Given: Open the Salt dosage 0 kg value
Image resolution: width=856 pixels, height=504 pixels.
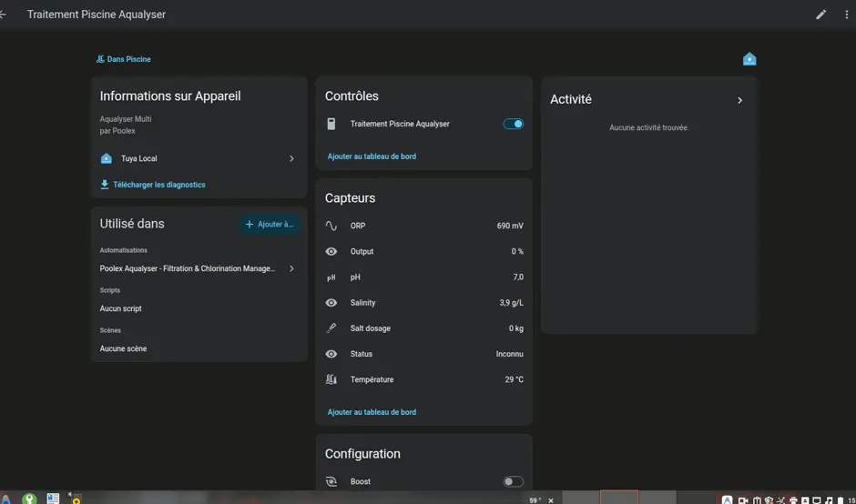Looking at the screenshot, I should click(x=516, y=328).
